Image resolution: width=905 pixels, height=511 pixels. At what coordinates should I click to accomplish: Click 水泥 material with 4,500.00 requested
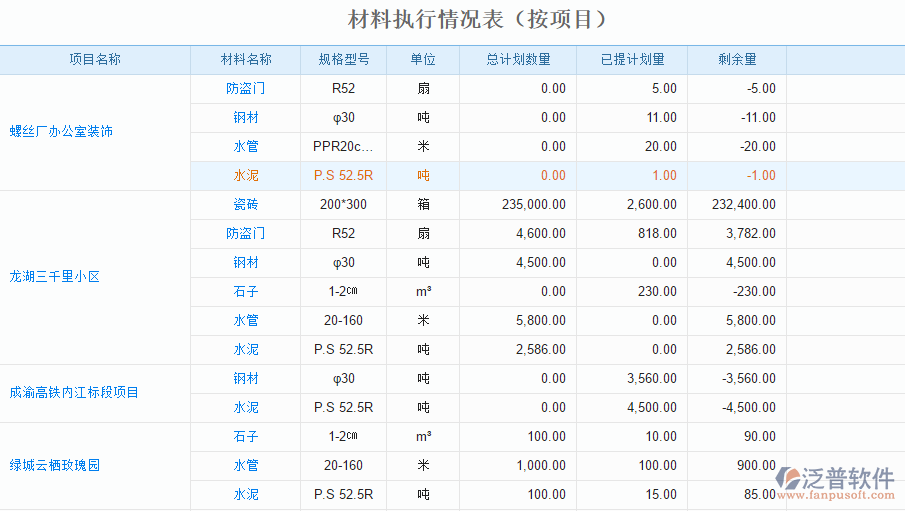[245, 408]
